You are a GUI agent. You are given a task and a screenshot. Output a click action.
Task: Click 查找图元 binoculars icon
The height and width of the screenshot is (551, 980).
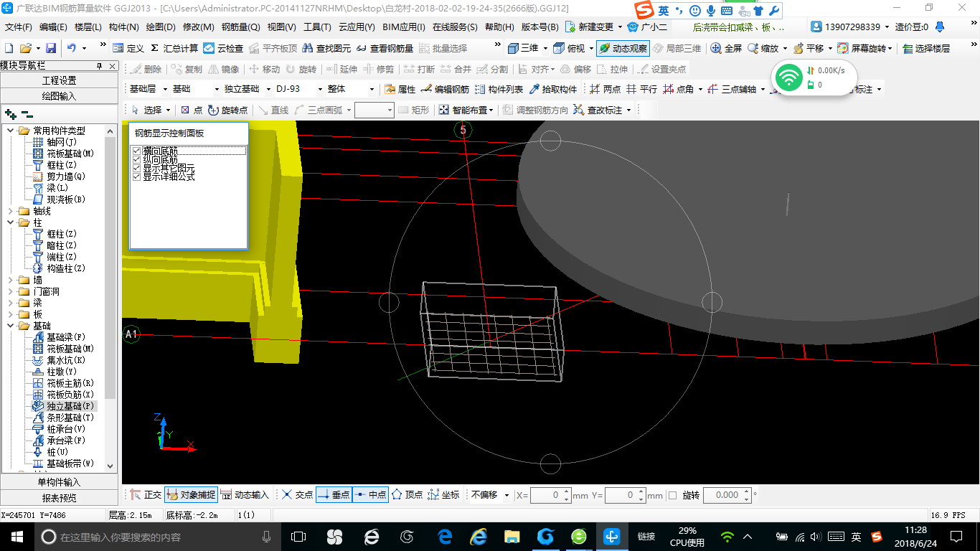coord(308,48)
